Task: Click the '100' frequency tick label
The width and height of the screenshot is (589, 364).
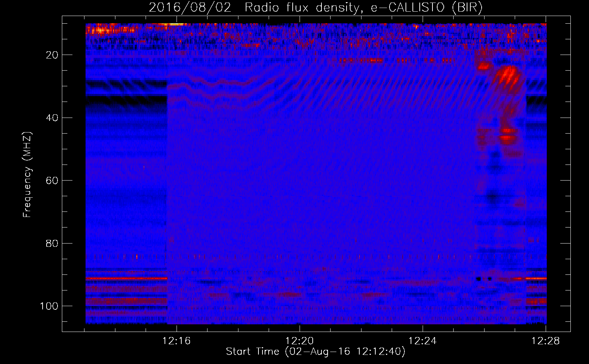Action: pos(49,306)
